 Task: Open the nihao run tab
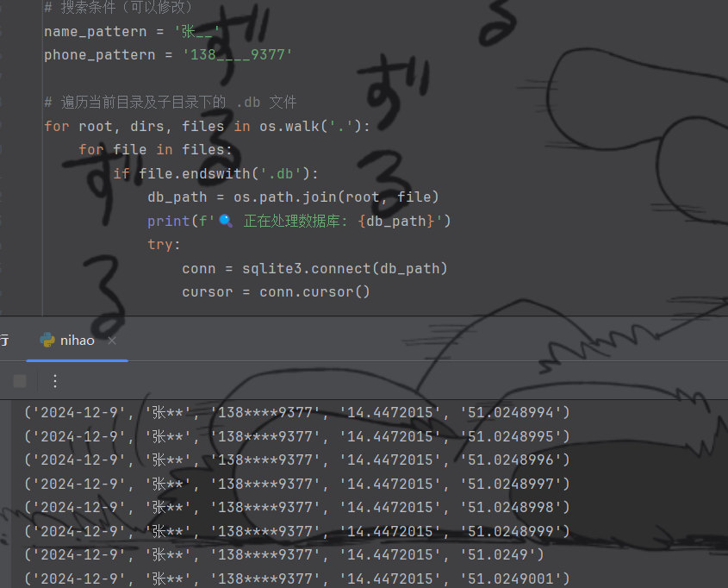(77, 341)
